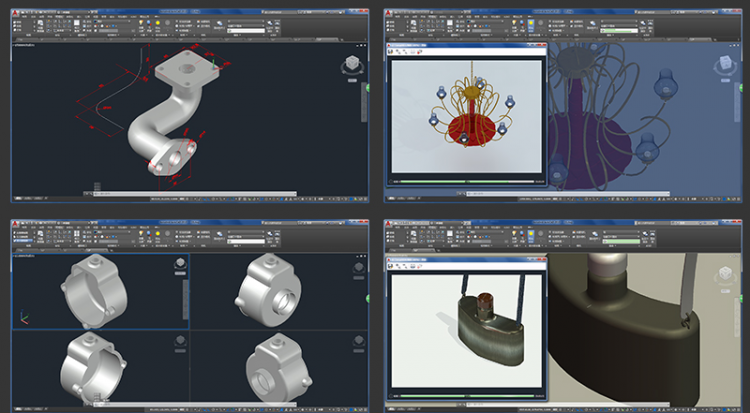Click the save icon in chandelier render window
Viewport: 750px width, 413px height.
pos(391,51)
